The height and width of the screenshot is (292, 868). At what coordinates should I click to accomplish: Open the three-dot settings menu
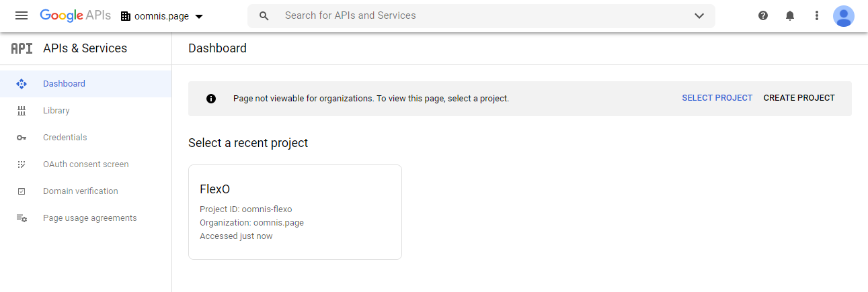click(817, 15)
